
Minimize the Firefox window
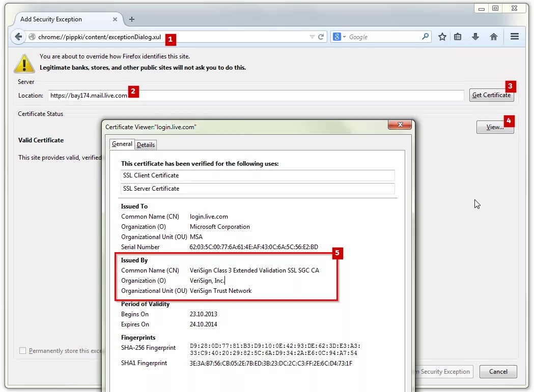click(482, 9)
